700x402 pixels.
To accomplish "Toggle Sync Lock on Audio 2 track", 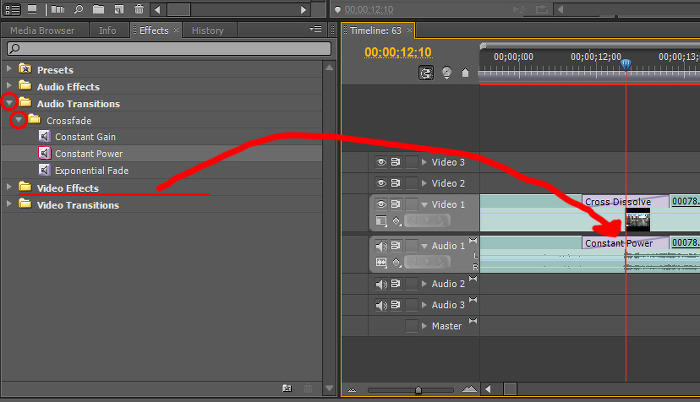I will click(x=396, y=284).
